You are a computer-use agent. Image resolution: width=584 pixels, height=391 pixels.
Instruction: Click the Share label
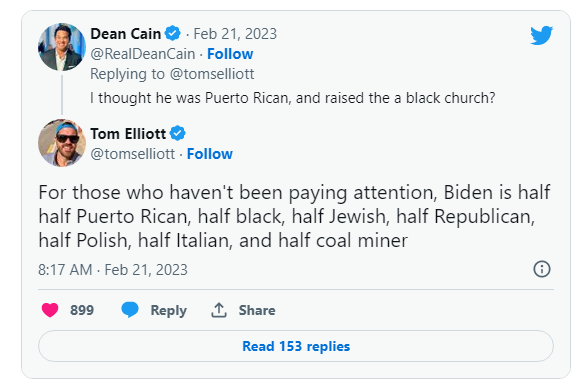tap(257, 310)
